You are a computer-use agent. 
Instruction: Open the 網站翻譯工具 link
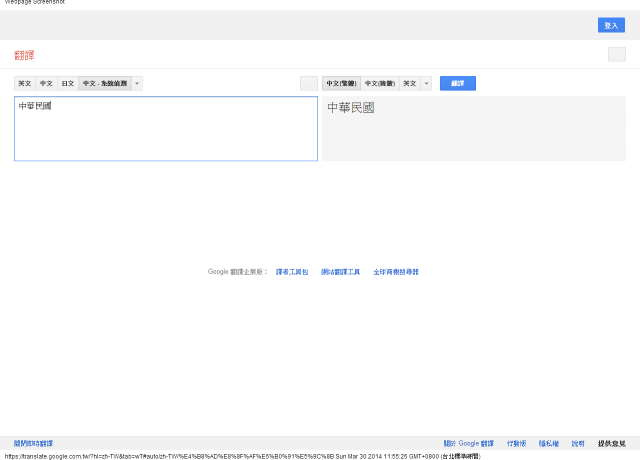340,272
